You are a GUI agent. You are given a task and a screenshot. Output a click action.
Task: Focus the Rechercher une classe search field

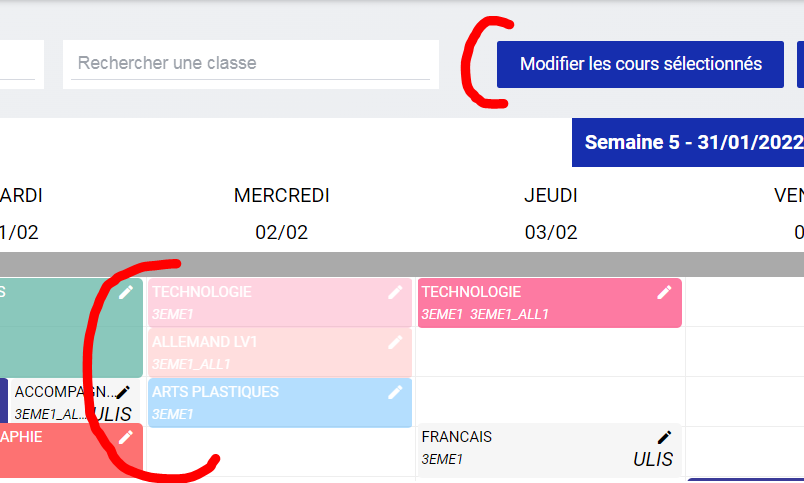(x=250, y=63)
